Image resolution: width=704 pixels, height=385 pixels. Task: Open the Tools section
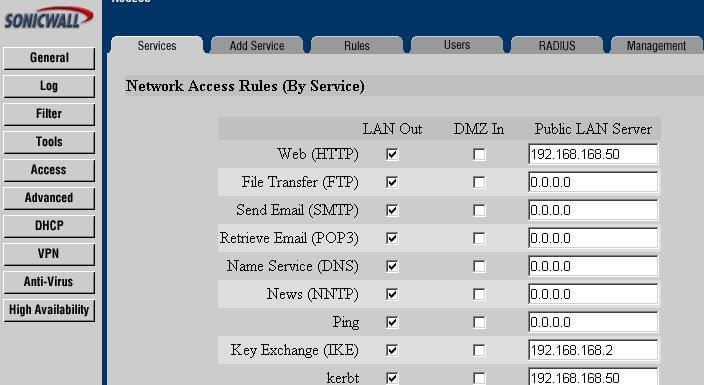[x=49, y=142]
